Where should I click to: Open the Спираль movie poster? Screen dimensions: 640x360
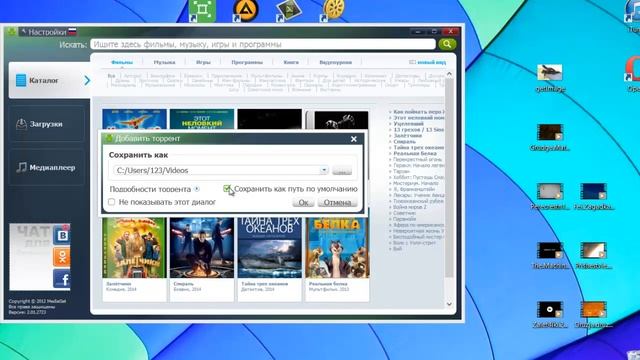202,247
